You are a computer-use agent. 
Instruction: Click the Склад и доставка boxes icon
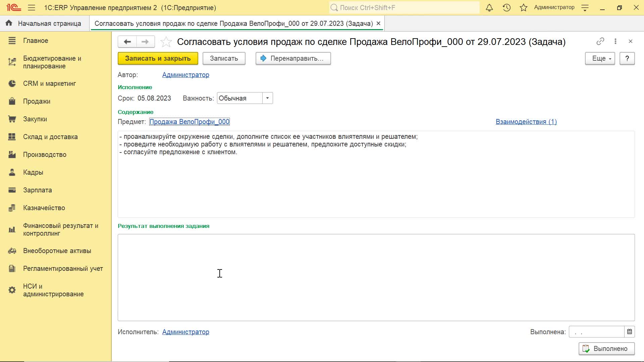click(x=12, y=137)
